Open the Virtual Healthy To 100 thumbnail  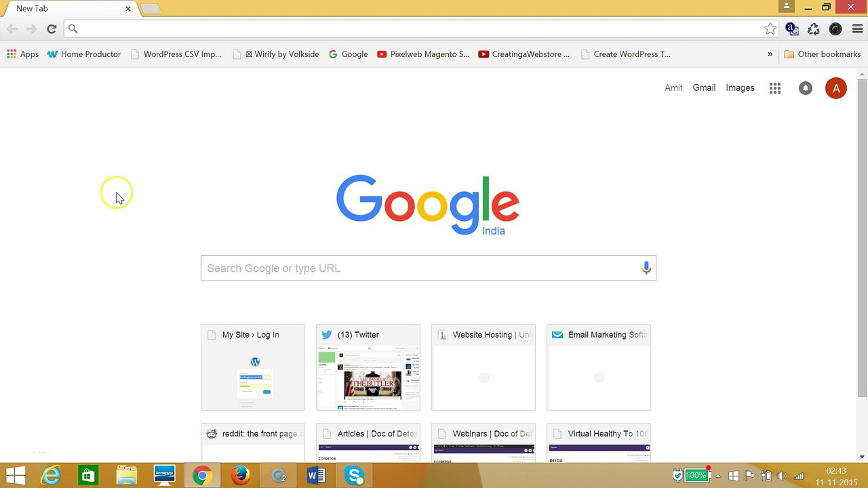(x=599, y=443)
